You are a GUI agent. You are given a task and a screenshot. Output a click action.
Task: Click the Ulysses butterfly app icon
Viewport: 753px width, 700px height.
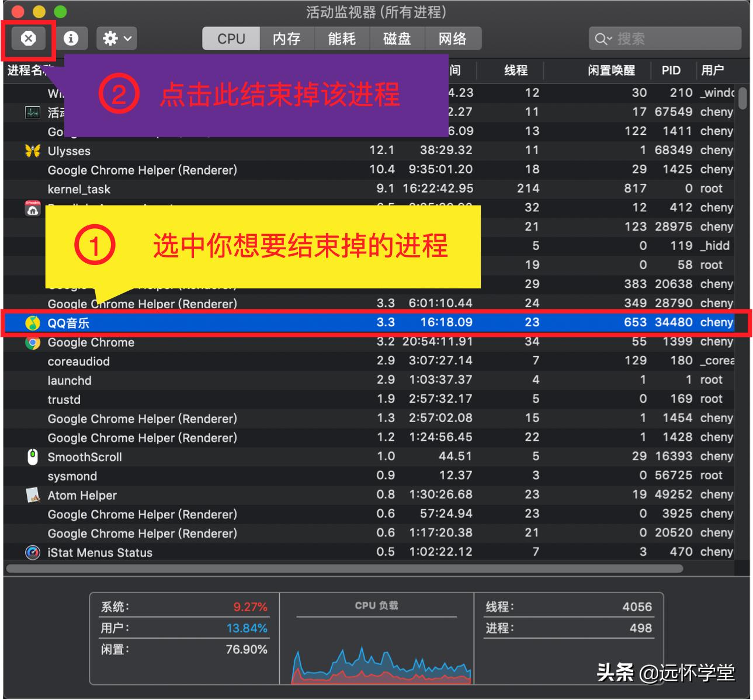coord(33,150)
